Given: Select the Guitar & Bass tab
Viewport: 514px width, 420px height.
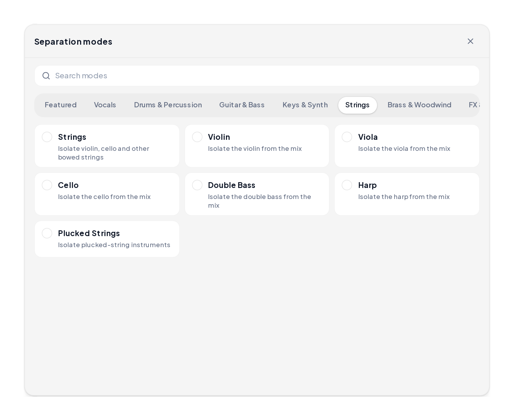Looking at the screenshot, I should point(242,105).
